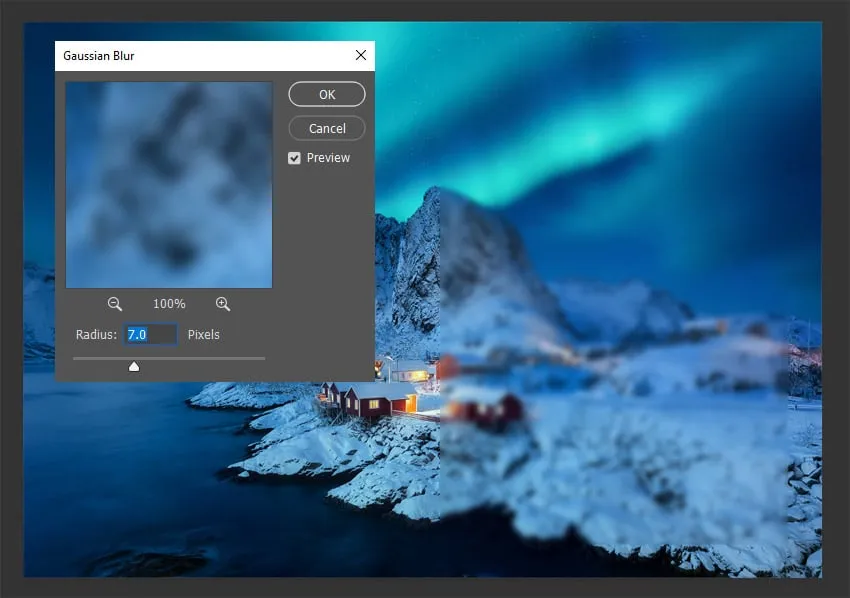Zoom in with the plus magnifier icon

[x=222, y=304]
